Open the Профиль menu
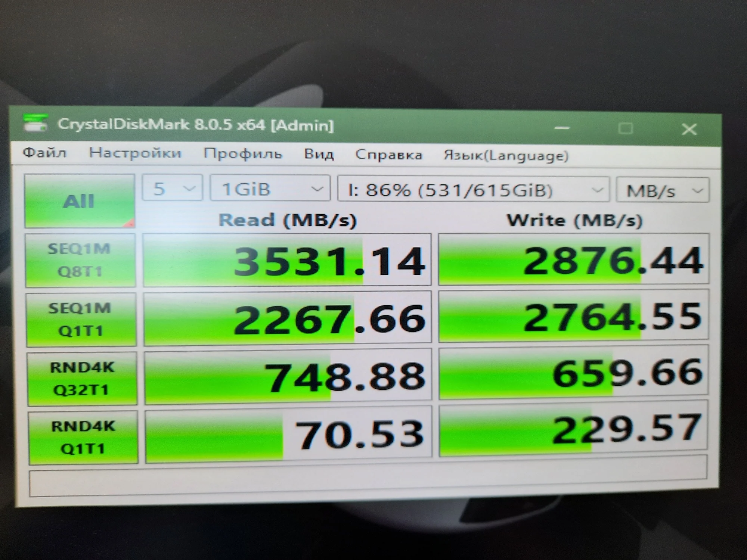Screen dimensions: 747x560 click(242, 154)
